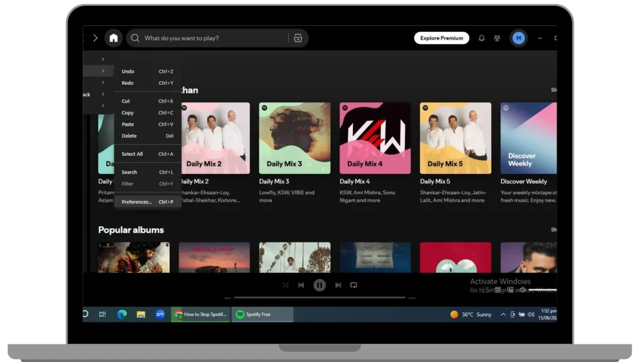Click 'Lowfly, KSW, VIBIE and more' description
The height and width of the screenshot is (362, 644).
[287, 196]
